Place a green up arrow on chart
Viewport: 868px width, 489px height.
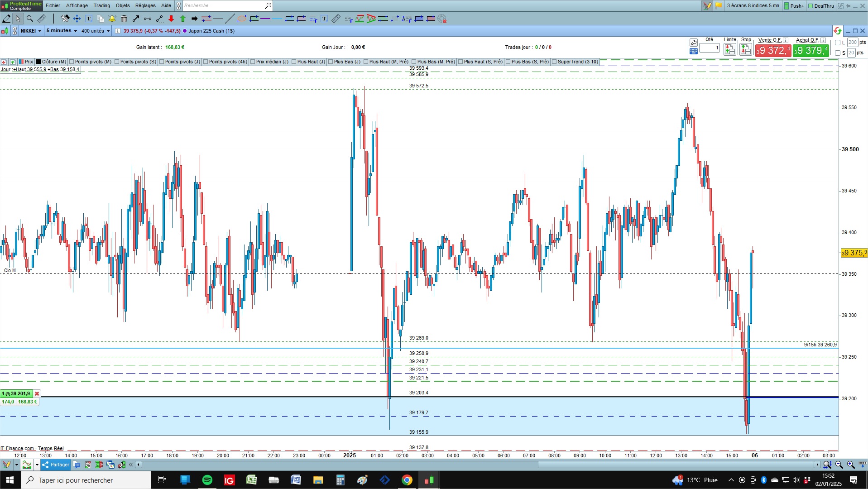[183, 19]
